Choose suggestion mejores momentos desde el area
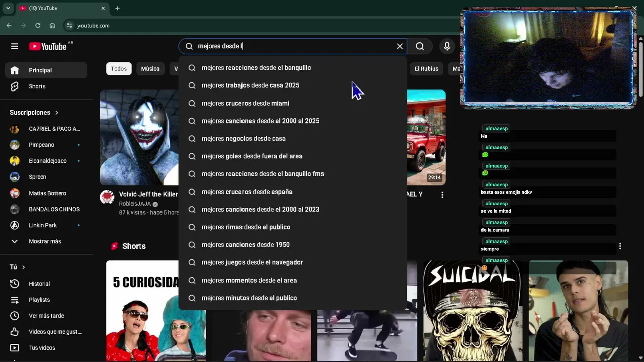The image size is (644, 362). coord(292,280)
